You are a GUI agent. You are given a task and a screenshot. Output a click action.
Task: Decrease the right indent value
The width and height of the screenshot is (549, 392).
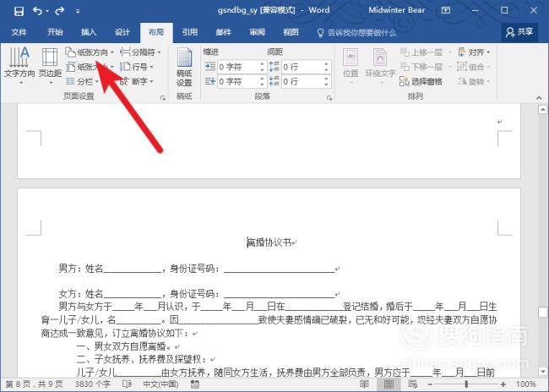262,84
